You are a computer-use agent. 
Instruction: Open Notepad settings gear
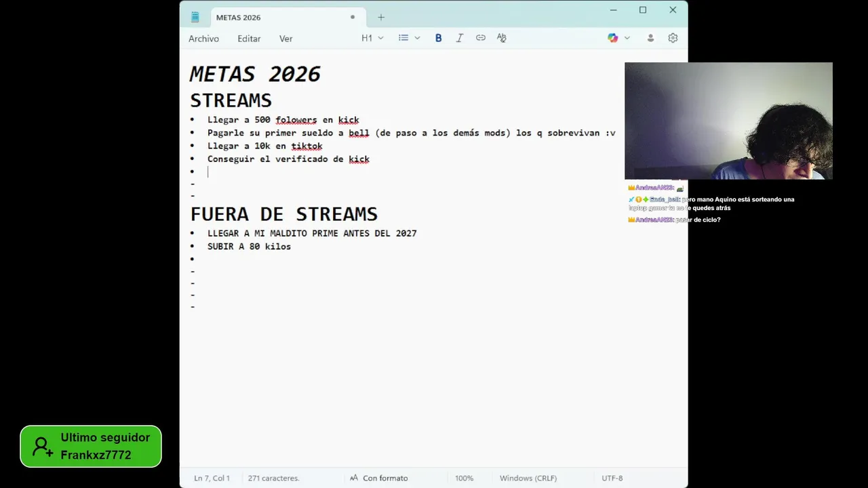click(x=673, y=38)
